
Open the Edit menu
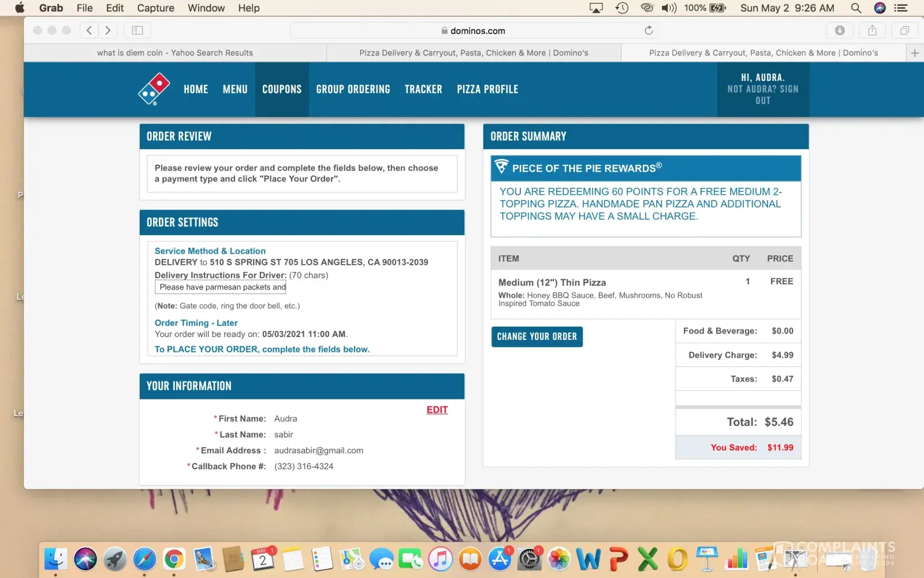click(x=115, y=8)
